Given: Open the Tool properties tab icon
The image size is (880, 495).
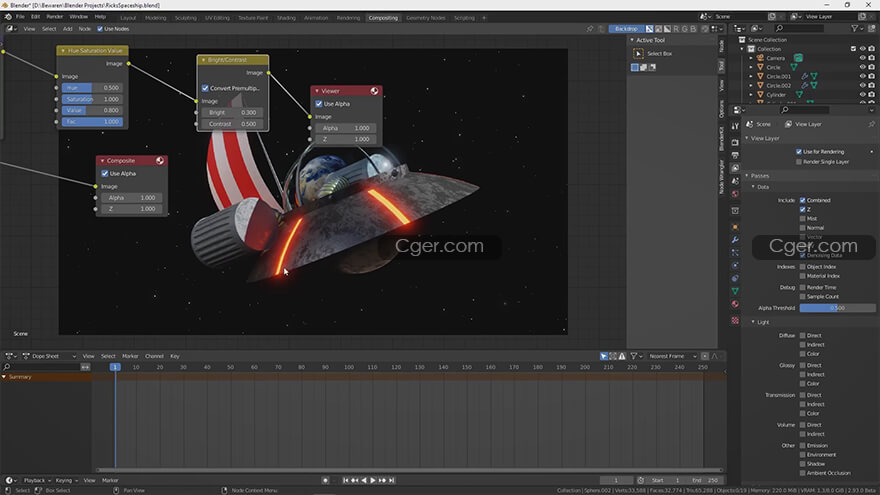Looking at the screenshot, I should 735,126.
